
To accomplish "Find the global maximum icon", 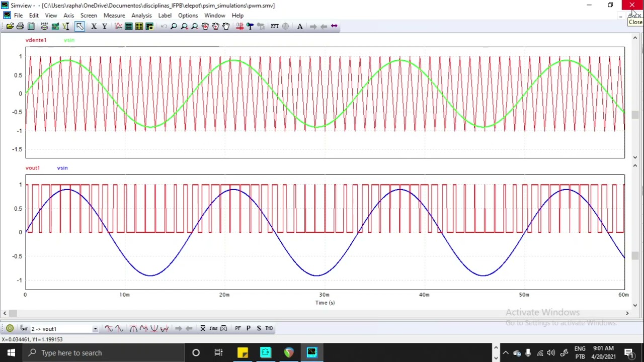I will point(133,328).
